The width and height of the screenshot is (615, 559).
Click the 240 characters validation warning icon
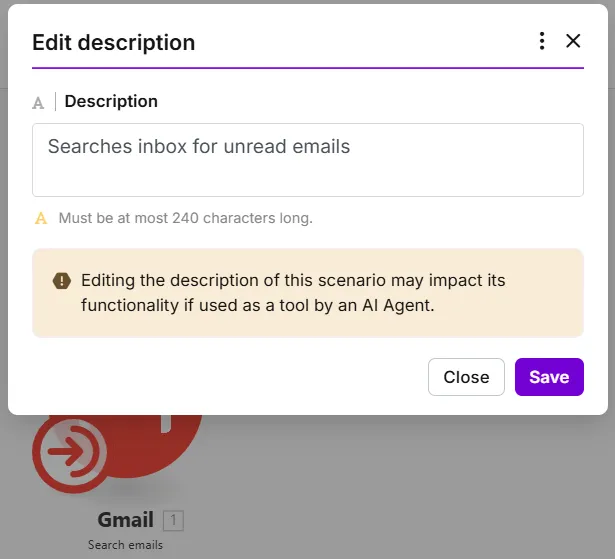(x=41, y=218)
